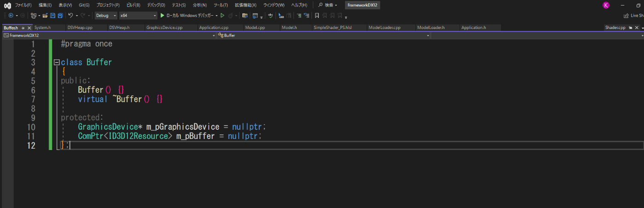
Task: Open the undo history dropdown arrow
Action: (77, 15)
